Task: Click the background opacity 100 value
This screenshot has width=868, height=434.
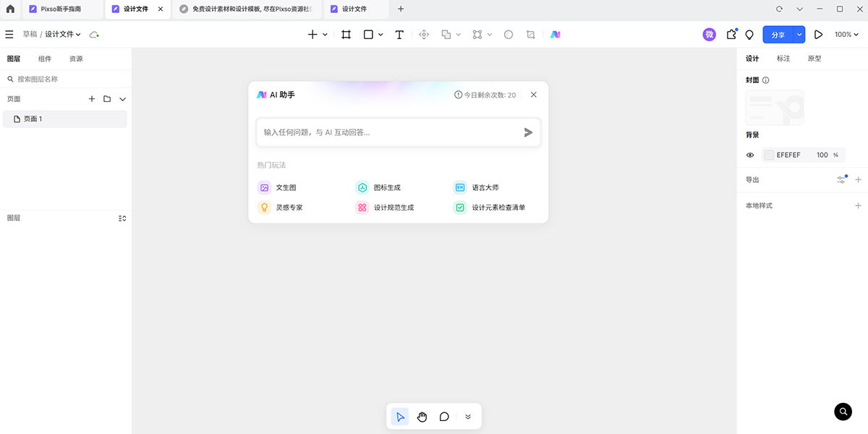Action: (822, 155)
